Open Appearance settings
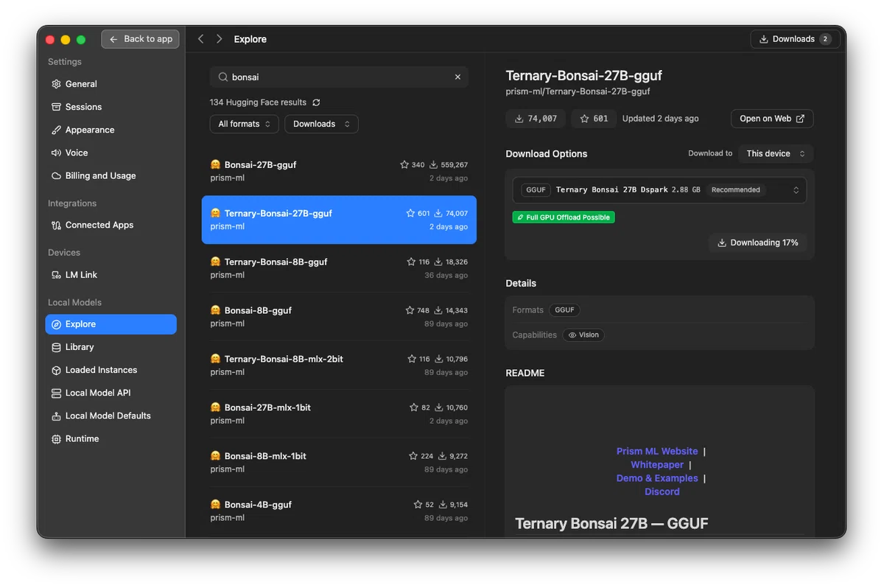 point(110,130)
